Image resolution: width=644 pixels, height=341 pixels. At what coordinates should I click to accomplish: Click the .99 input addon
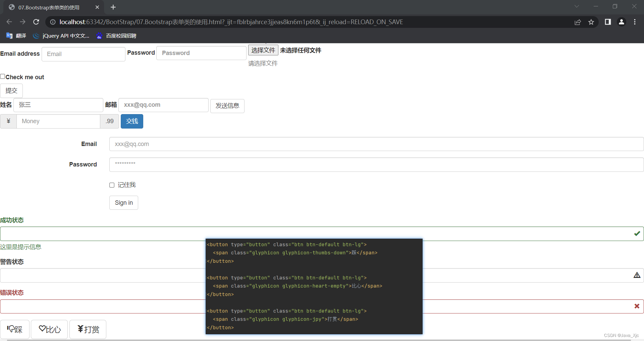(110, 121)
